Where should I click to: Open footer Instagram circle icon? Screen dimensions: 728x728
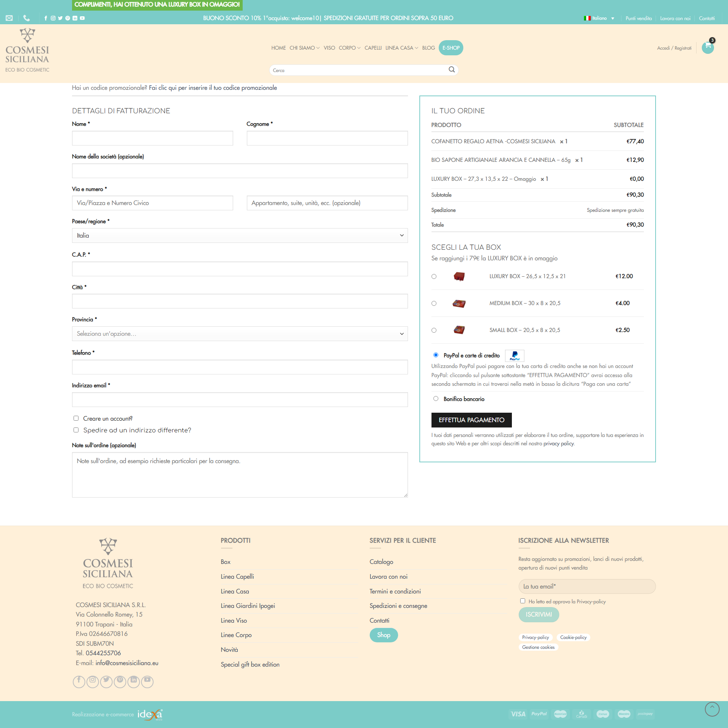coord(93,681)
